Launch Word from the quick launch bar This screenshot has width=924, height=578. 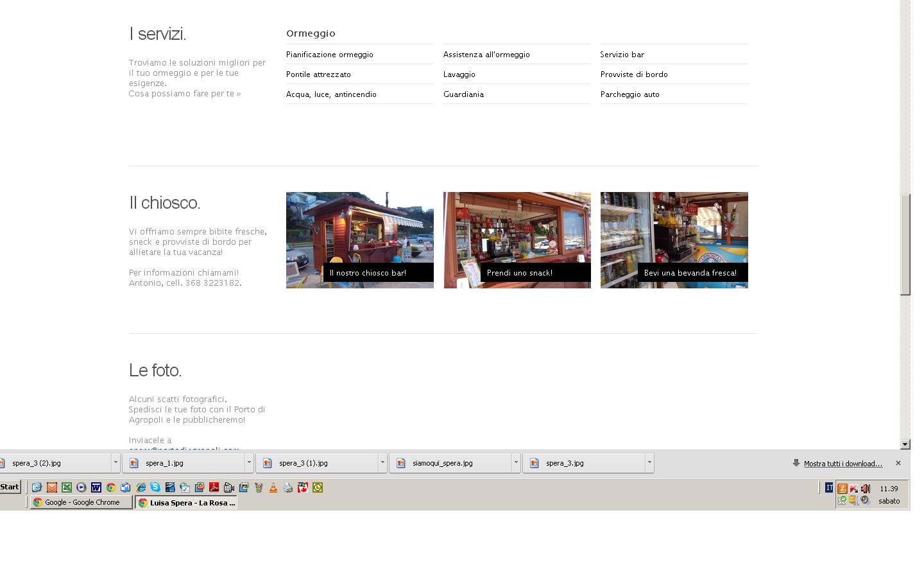(x=96, y=487)
